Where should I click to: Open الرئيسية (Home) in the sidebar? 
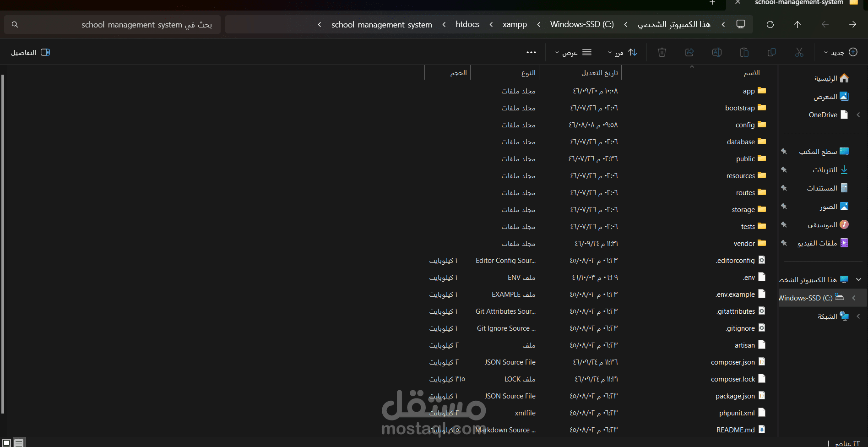point(831,78)
